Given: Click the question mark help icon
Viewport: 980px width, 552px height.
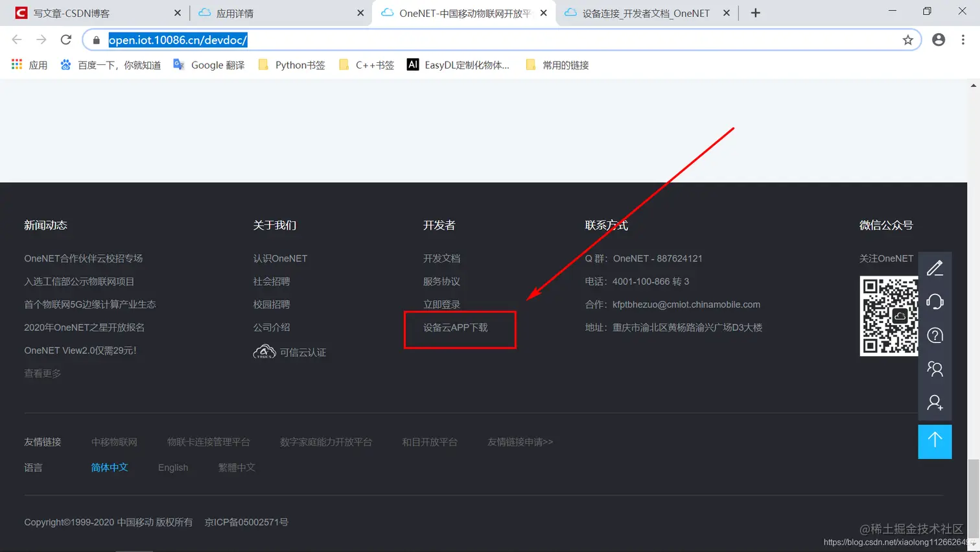Looking at the screenshot, I should [935, 335].
